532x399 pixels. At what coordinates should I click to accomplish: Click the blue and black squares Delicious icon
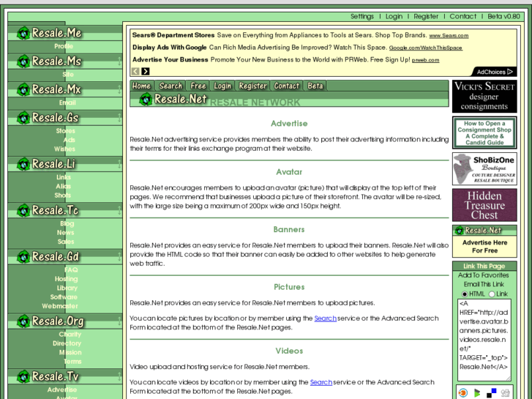(491, 393)
